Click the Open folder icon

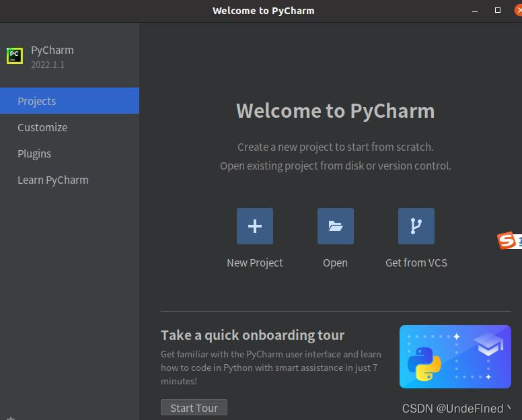335,226
